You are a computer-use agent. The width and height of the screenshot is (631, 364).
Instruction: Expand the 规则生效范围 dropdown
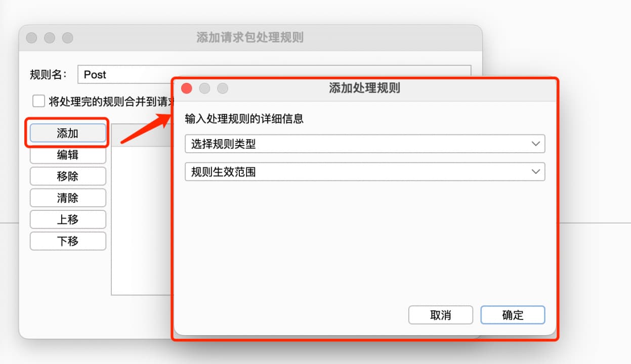[365, 172]
